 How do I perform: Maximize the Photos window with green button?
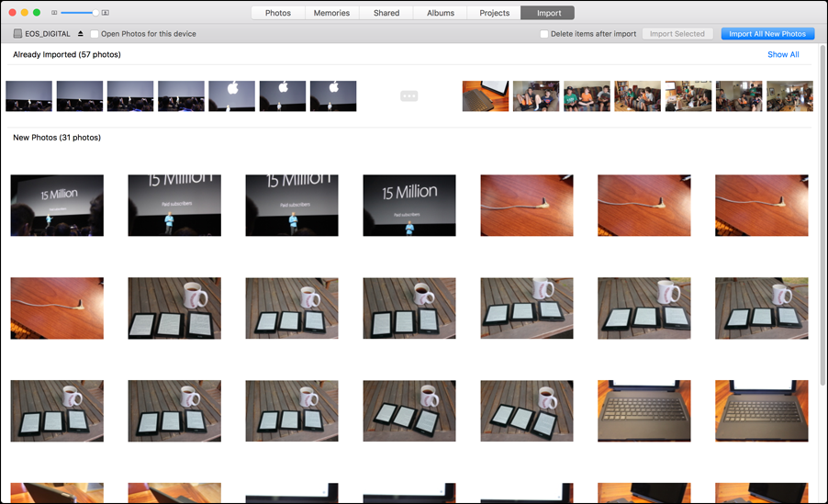point(37,12)
